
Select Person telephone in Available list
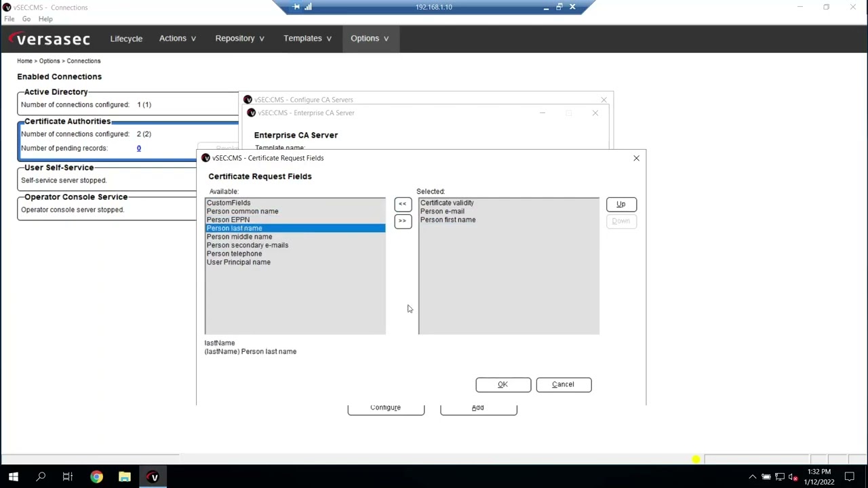tap(295, 253)
